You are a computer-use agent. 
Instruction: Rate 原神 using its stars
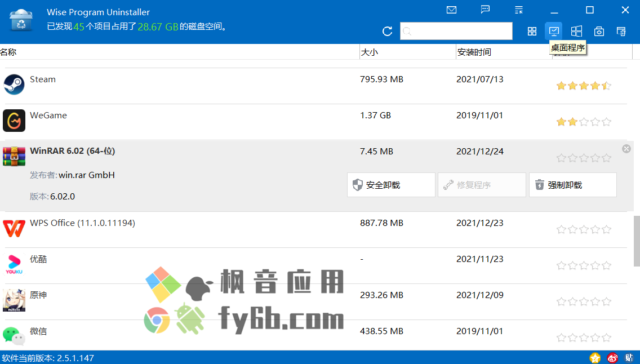[584, 301]
